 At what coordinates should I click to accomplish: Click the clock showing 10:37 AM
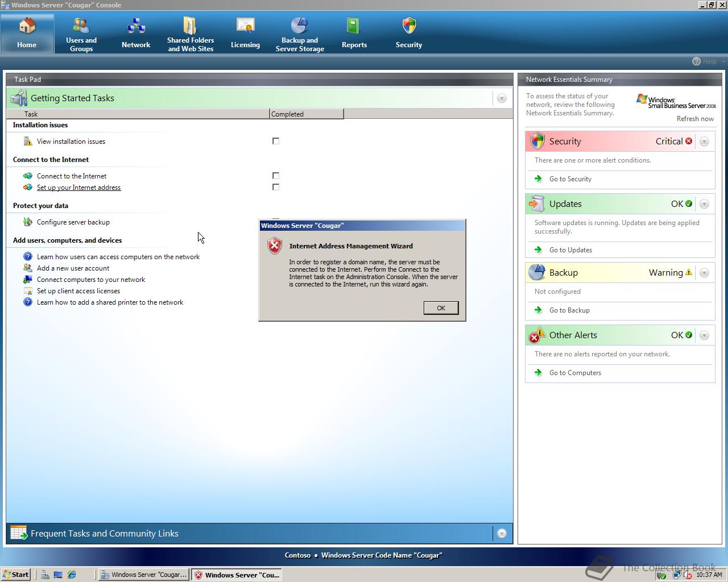[709, 575]
